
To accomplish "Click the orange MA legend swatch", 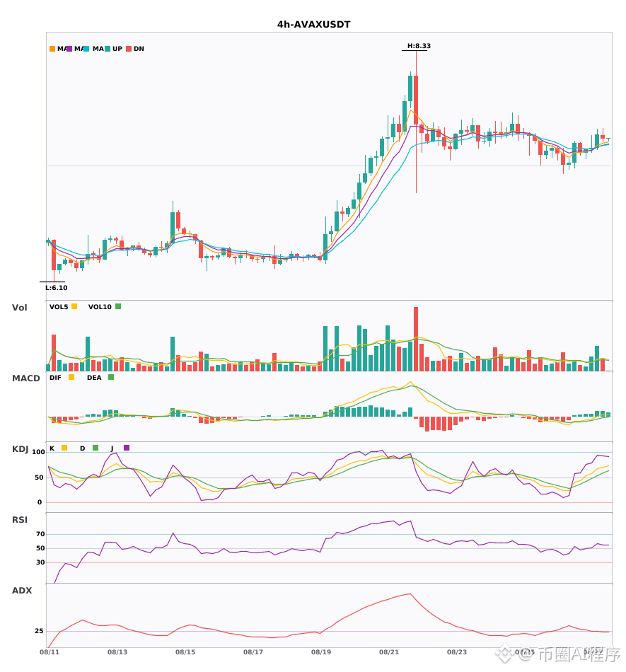I will [52, 49].
